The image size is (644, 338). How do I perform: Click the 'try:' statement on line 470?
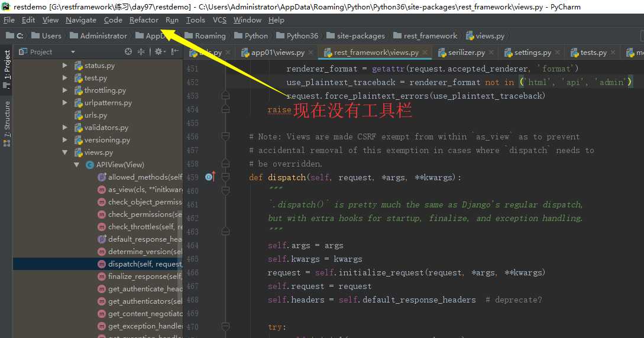point(277,327)
